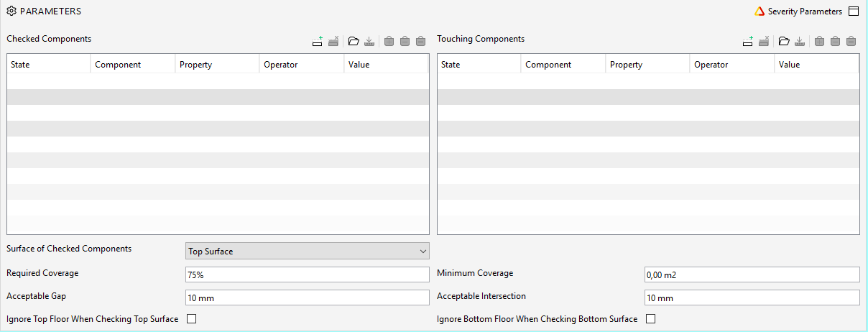The width and height of the screenshot is (868, 332).
Task: Remove row icon in Checked Components toolbar
Action: (x=333, y=41)
